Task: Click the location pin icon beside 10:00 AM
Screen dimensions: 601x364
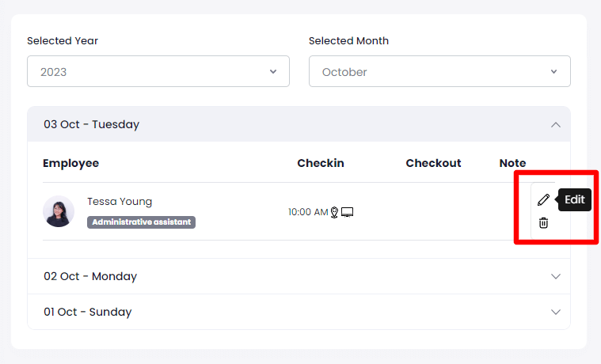Action: coord(334,212)
